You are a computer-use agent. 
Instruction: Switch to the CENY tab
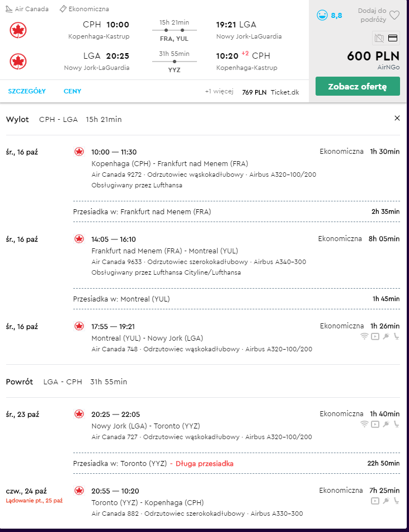pyautogui.click(x=72, y=91)
